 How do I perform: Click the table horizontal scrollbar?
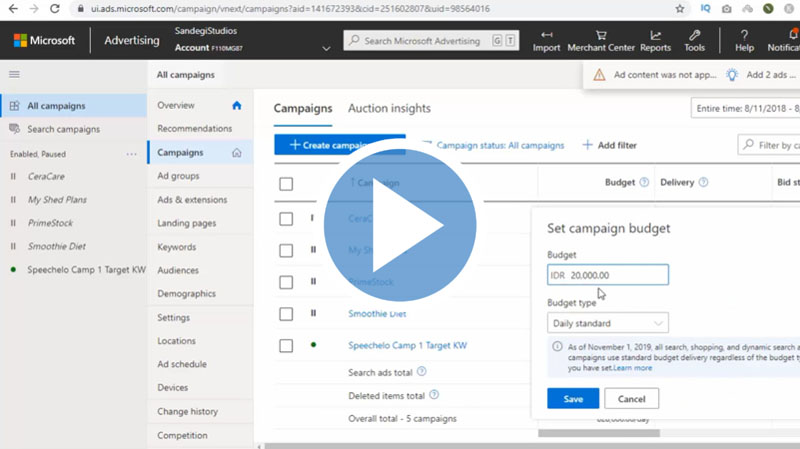pyautogui.click(x=599, y=433)
